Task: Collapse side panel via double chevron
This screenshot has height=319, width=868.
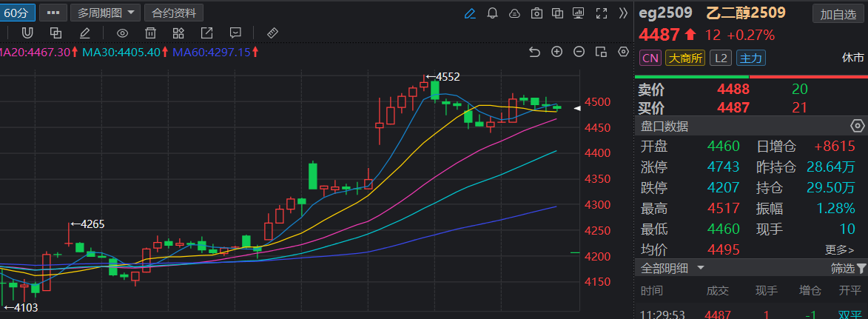Action: coord(623,13)
